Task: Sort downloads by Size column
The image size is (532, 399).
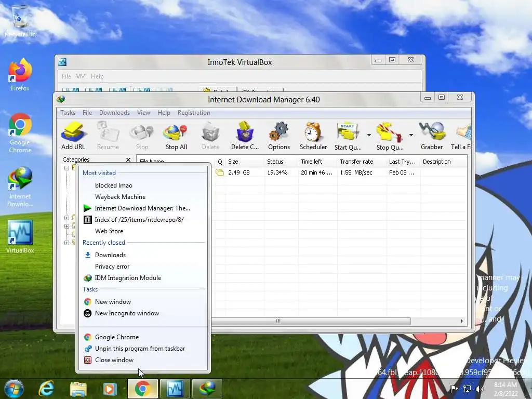Action: 245,162
